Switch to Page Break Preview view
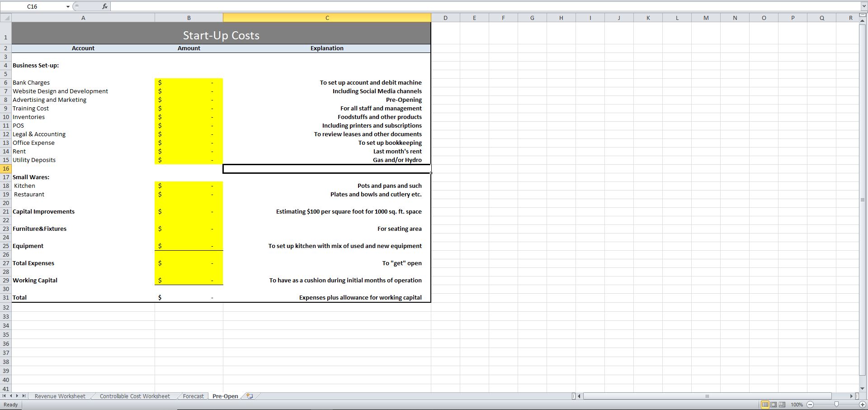This screenshot has width=868, height=410. [782, 405]
